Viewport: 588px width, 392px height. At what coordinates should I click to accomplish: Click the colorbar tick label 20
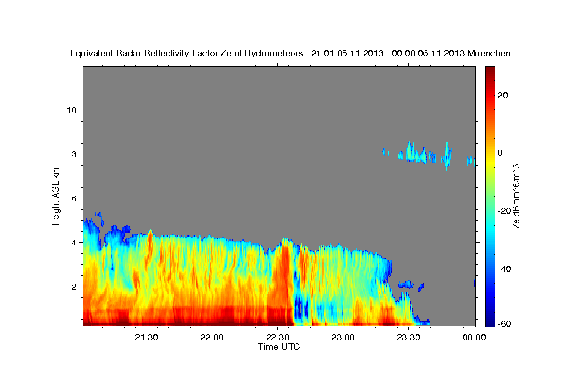click(x=502, y=95)
